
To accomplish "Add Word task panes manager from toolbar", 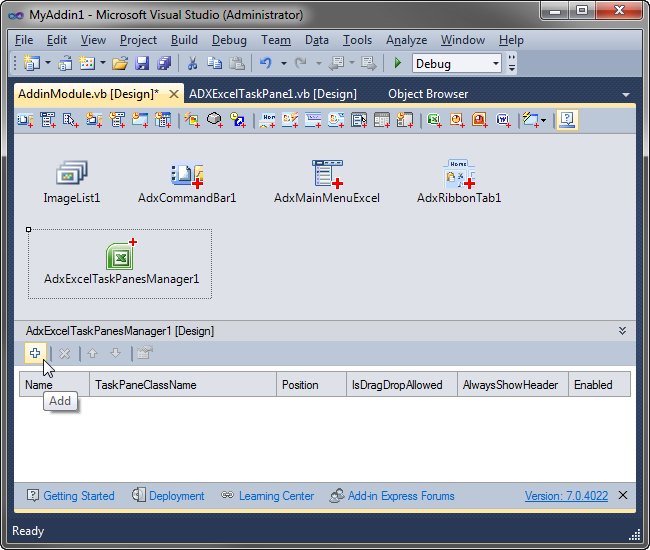I will coord(503,120).
